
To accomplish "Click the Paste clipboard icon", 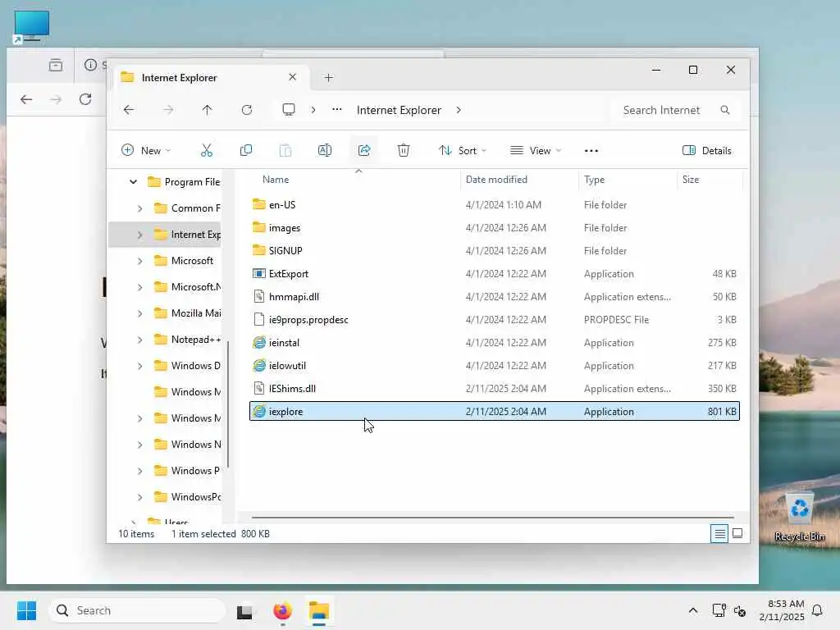I will [x=285, y=151].
